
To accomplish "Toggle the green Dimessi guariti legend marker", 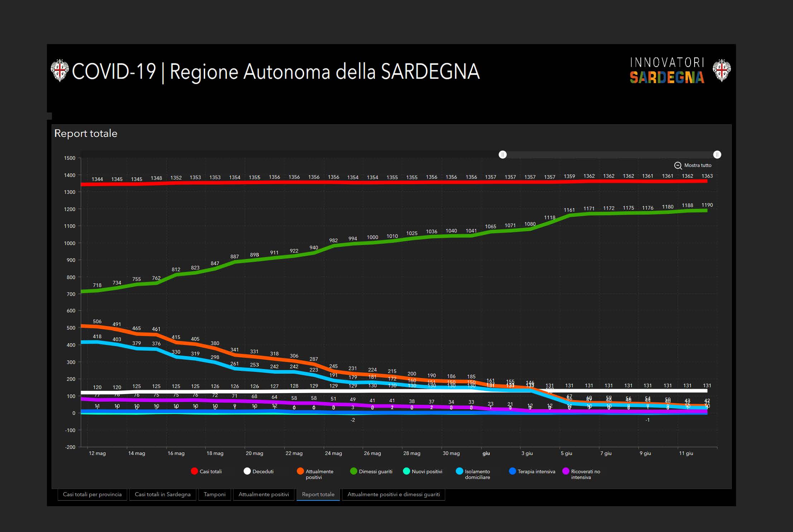I will [354, 471].
